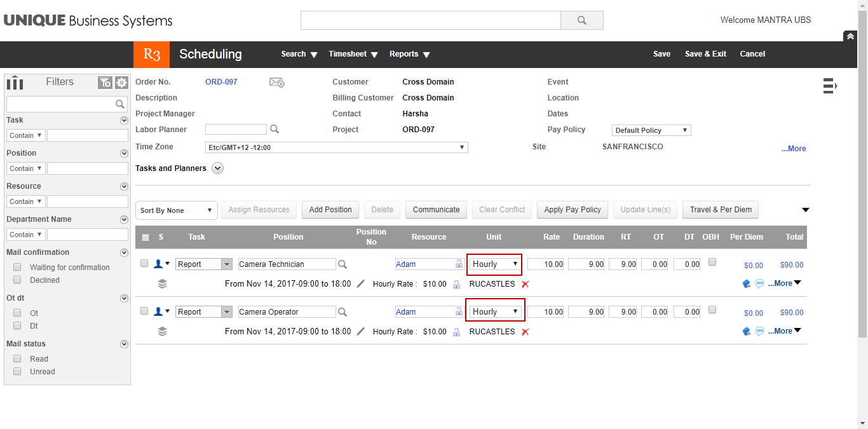Remove RUCASTLES with the red X icon
Image resolution: width=868 pixels, height=429 pixels.
525,284
